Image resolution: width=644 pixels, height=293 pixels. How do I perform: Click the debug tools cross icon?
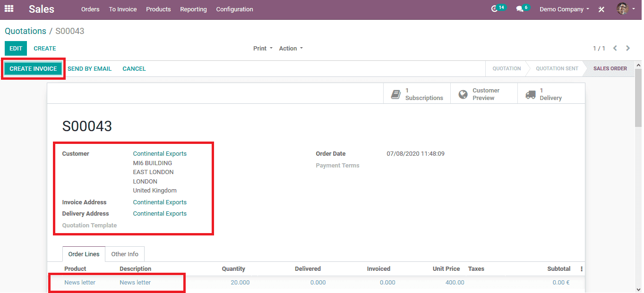click(601, 9)
